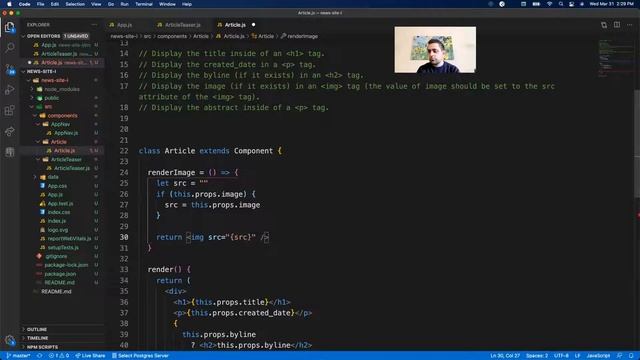Click the renderImage breadcrumb
The width and height of the screenshot is (640, 360).
pos(302,36)
